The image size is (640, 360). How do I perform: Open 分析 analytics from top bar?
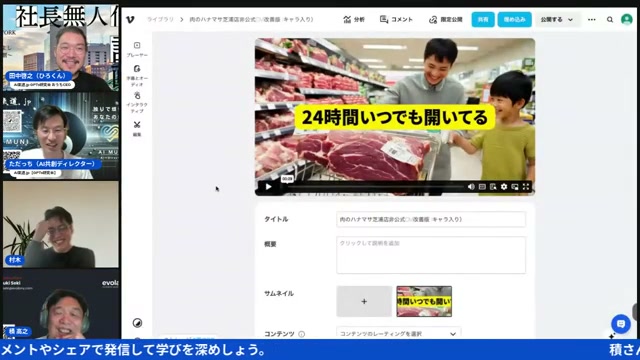point(354,19)
